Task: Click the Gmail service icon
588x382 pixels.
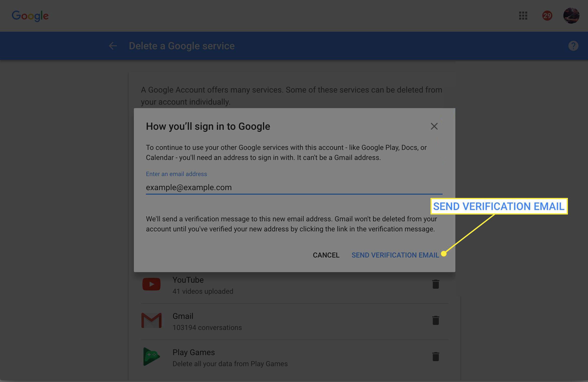Action: click(151, 320)
